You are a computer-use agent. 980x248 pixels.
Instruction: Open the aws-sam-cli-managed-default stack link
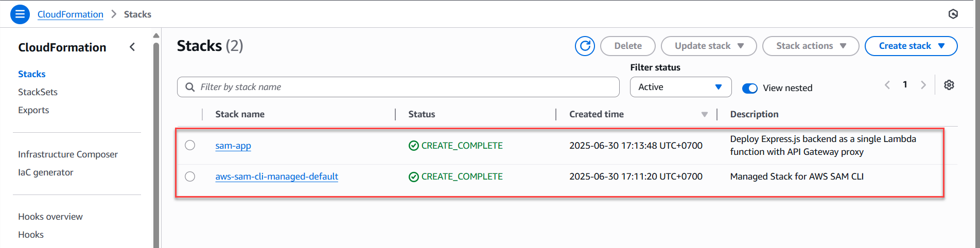coord(277,176)
